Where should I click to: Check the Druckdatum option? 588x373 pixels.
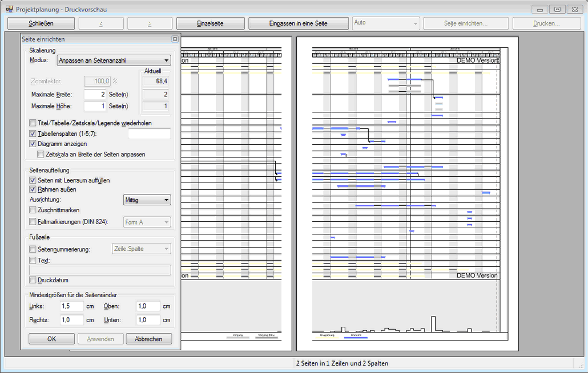[33, 281]
